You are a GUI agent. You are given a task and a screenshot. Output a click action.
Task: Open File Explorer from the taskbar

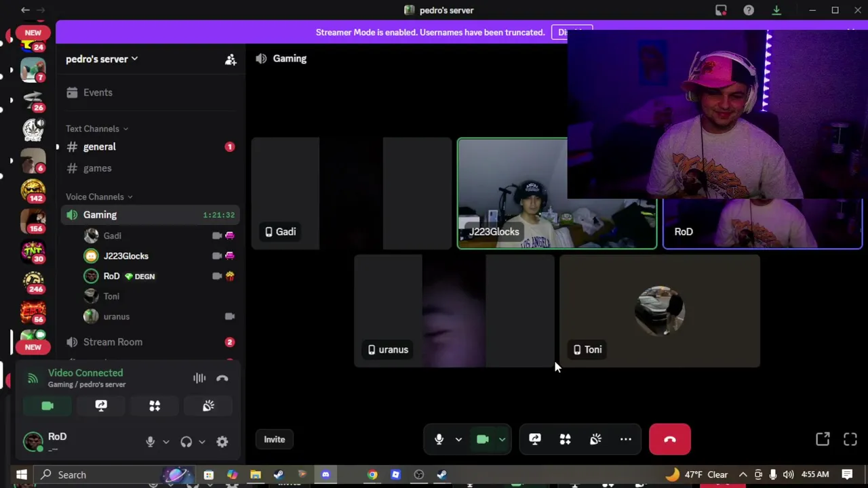256,474
